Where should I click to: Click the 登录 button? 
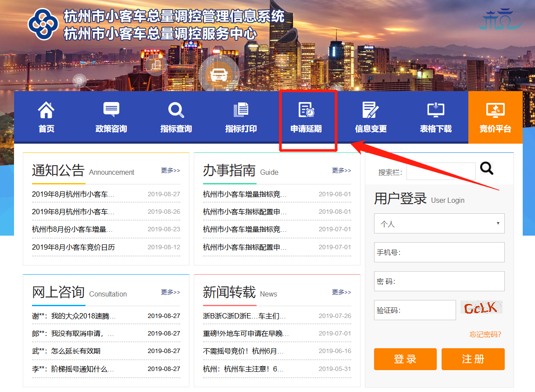405,359
